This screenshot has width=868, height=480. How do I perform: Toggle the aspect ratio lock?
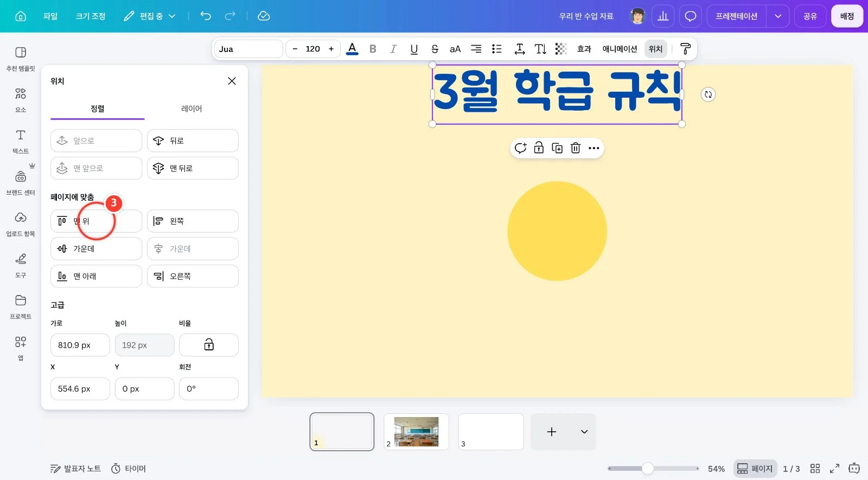209,345
